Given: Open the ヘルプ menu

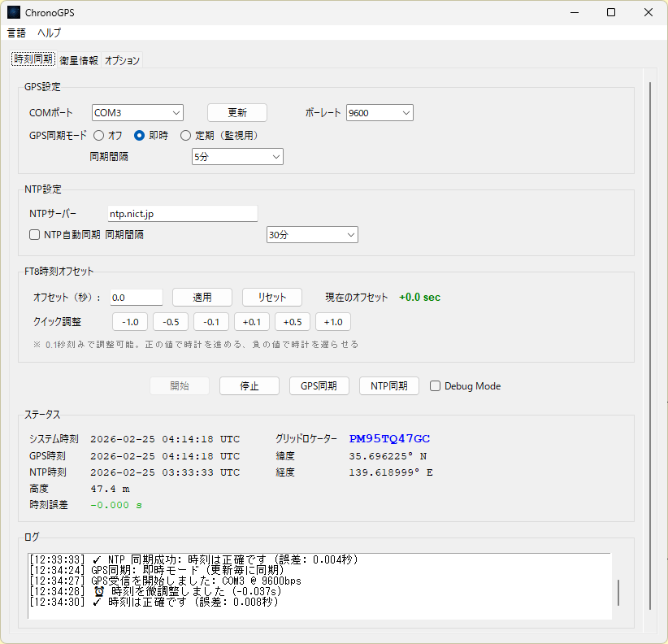Looking at the screenshot, I should [49, 33].
